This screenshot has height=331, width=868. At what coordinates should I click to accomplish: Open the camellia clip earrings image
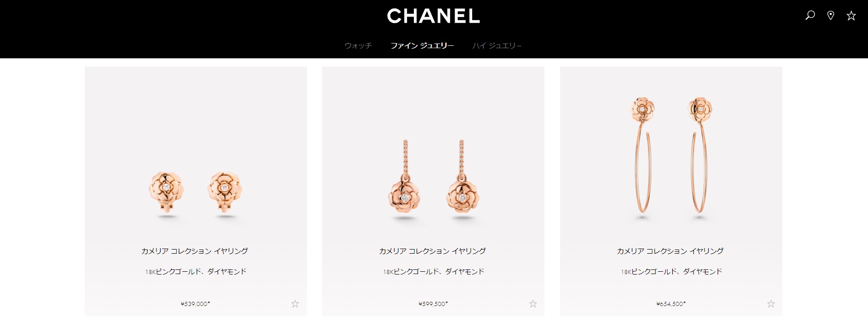[x=195, y=194]
